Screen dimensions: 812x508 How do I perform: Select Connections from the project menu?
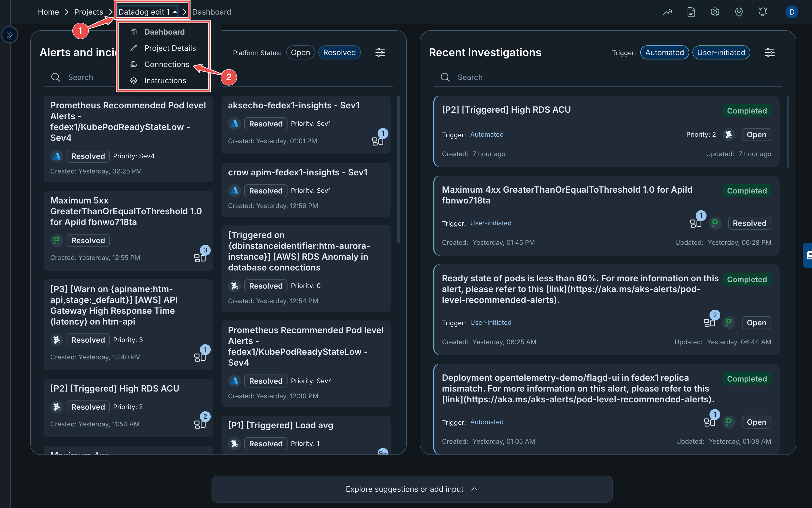point(167,64)
